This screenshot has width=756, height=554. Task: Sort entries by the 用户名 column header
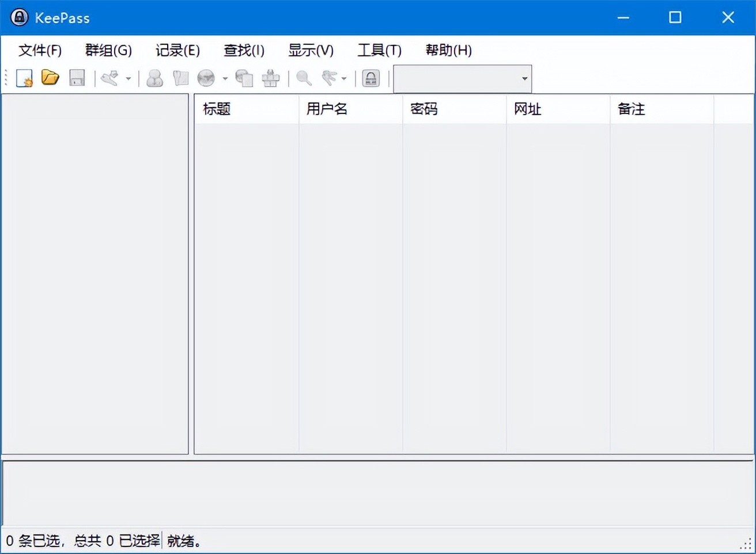tap(351, 109)
